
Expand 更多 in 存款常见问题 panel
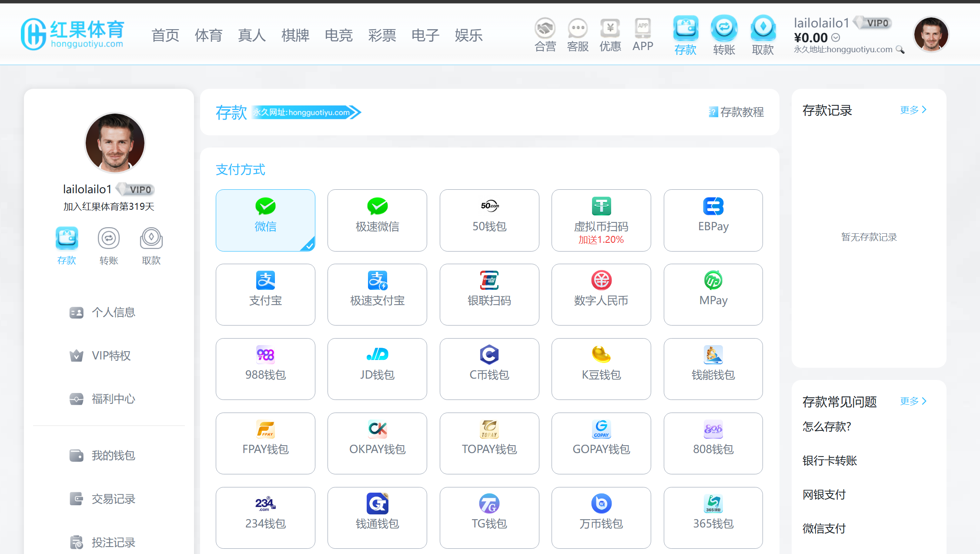point(913,401)
